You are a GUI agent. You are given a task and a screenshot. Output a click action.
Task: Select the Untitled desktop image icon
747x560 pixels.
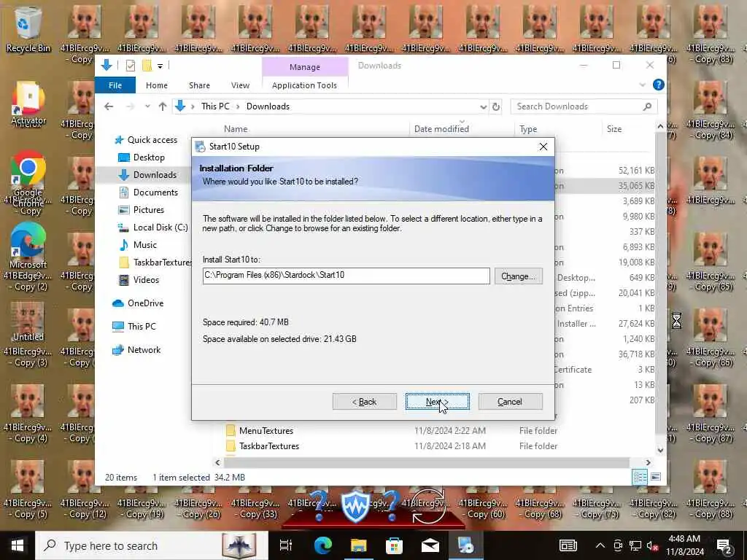coord(28,321)
